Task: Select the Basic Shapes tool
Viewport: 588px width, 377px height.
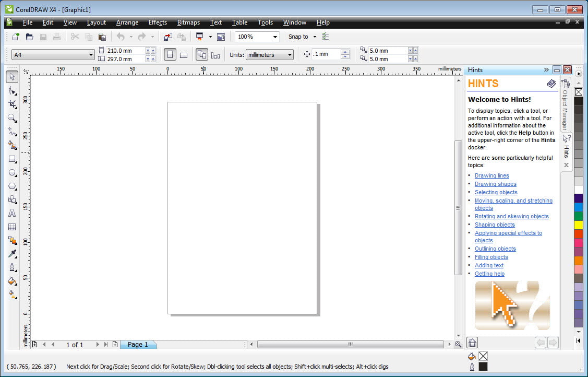Action: 12,199
